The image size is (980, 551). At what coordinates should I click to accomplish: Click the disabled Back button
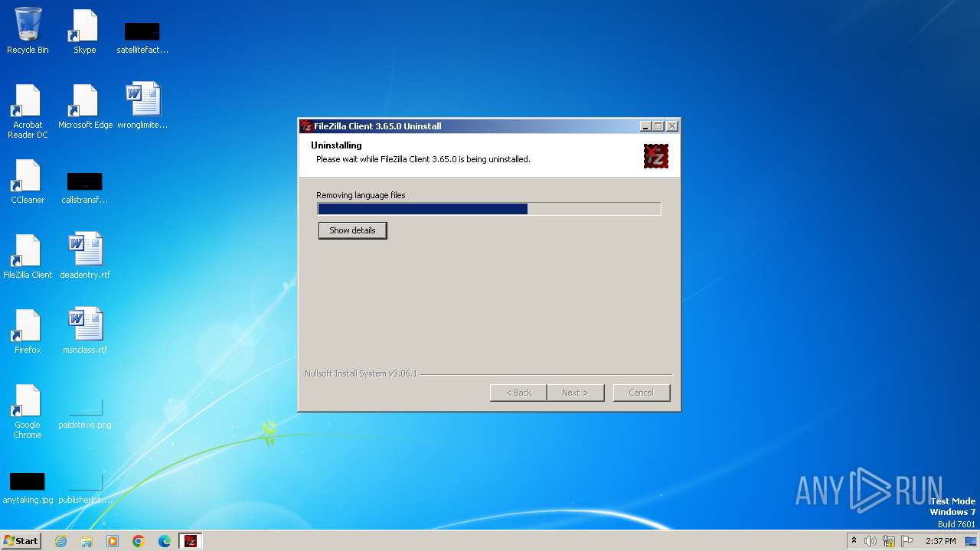point(518,393)
